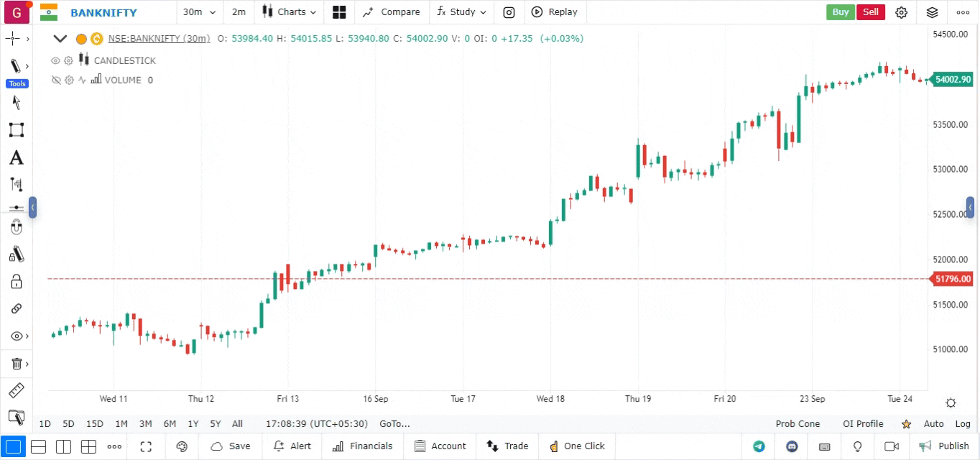
Task: Toggle Auto scale for the chart
Action: click(x=933, y=424)
